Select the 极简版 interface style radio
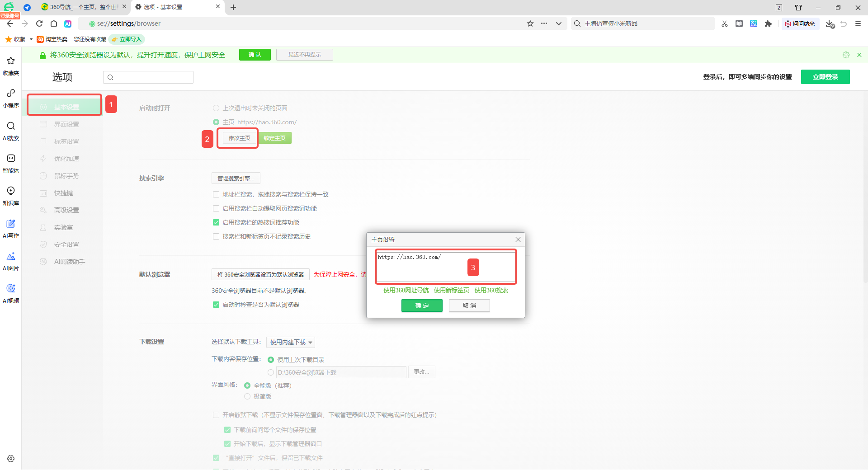Viewport: 868px width, 470px height. point(247,396)
